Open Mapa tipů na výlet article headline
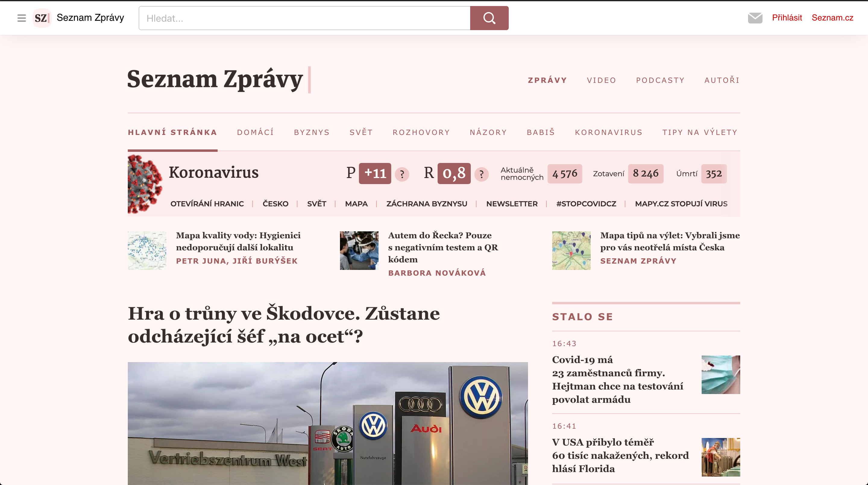 coord(670,241)
